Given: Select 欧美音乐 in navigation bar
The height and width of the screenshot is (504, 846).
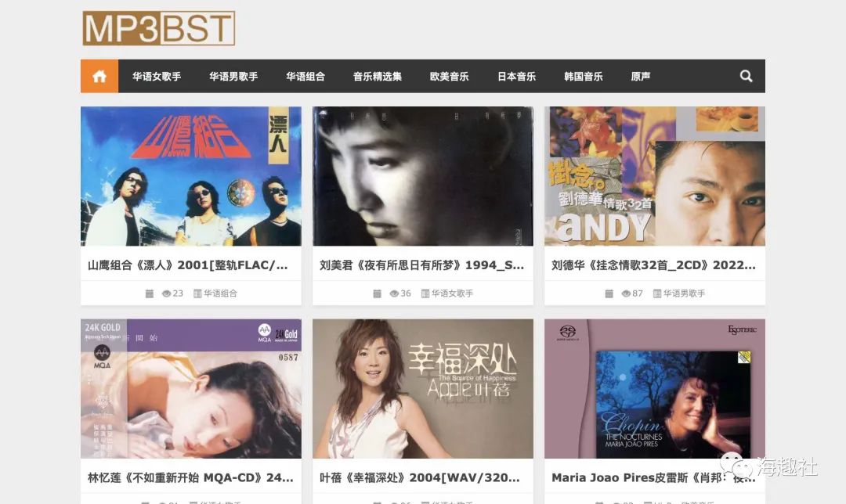Looking at the screenshot, I should tap(449, 76).
